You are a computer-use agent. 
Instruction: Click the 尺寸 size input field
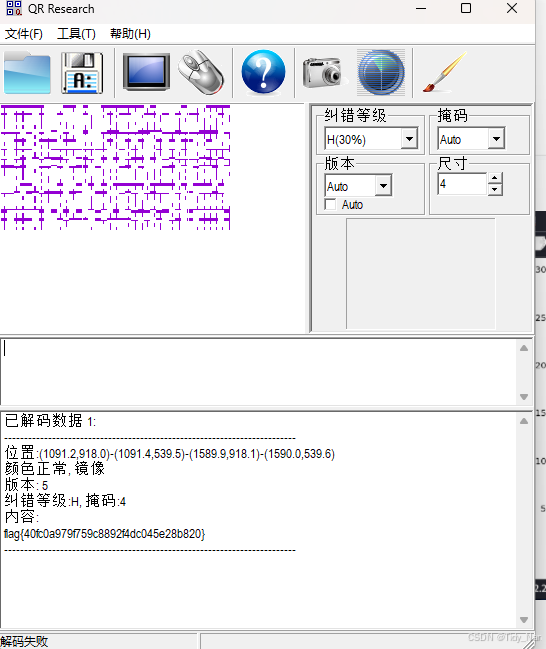(463, 184)
